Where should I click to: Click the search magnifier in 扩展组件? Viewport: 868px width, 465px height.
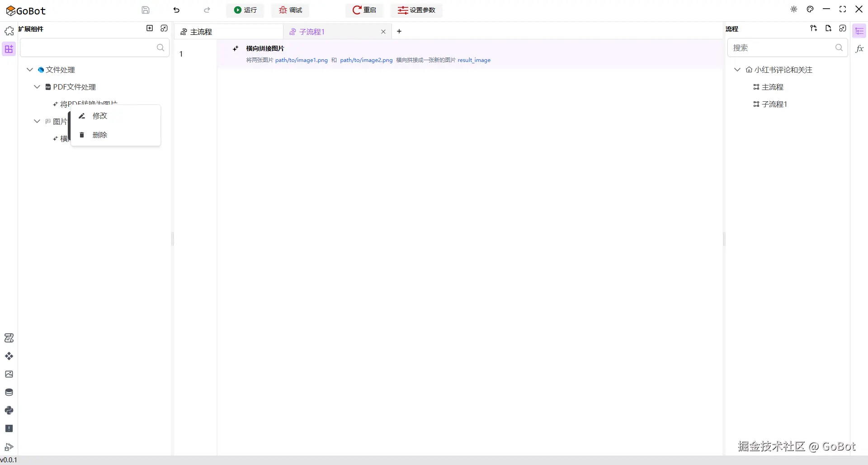[x=160, y=47]
